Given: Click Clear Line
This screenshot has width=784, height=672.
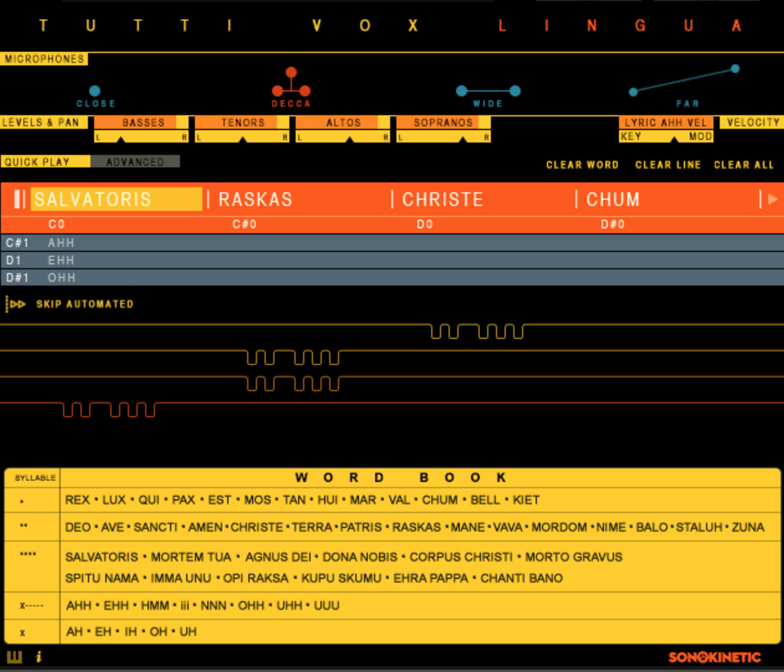Looking at the screenshot, I should point(668,165).
